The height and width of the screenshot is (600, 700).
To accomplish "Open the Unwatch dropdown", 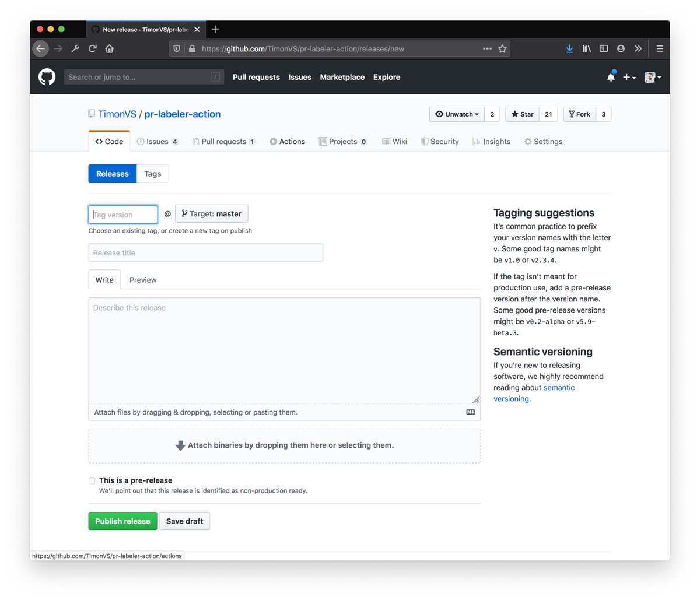I will tap(457, 114).
